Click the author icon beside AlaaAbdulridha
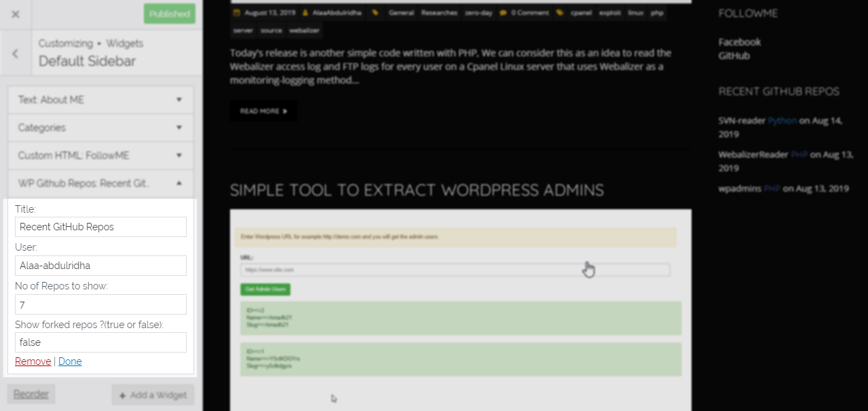868x411 pixels. tap(305, 13)
